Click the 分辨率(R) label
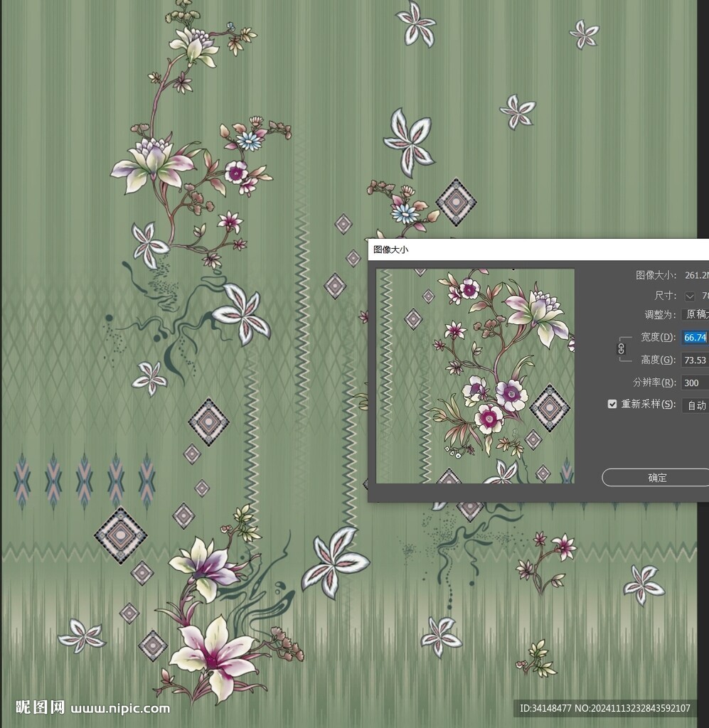This screenshot has width=709, height=728. point(654,382)
